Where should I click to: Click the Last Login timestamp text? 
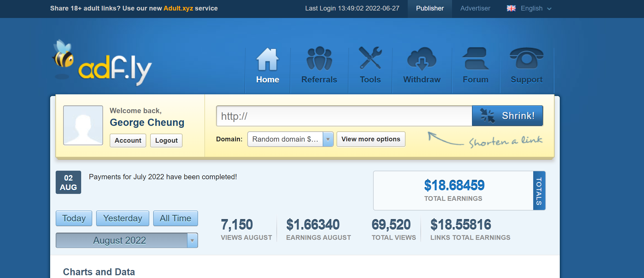tap(352, 8)
